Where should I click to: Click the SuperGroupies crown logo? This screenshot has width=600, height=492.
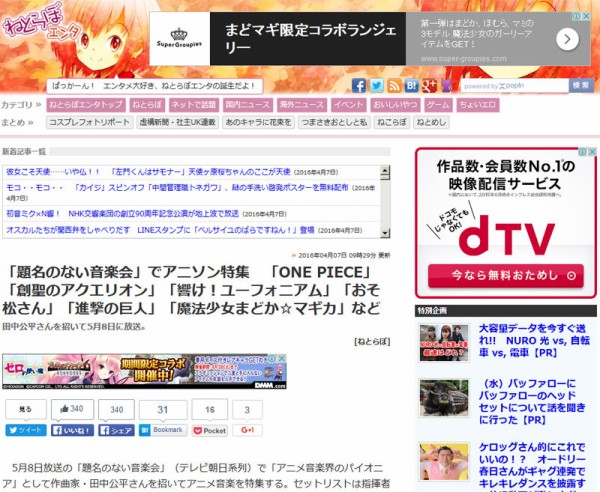179,39
